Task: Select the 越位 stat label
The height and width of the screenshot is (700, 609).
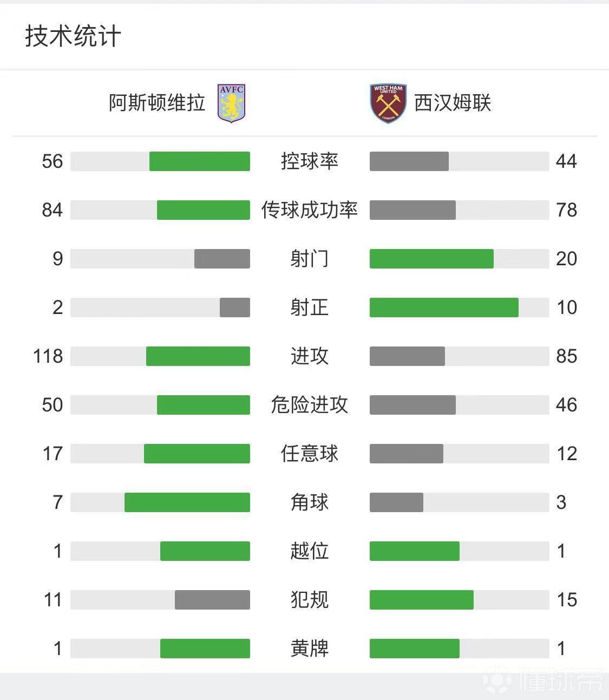Action: (x=310, y=551)
